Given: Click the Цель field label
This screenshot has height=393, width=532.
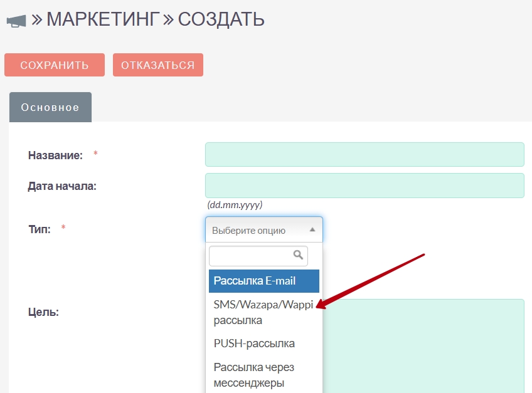Looking at the screenshot, I should [43, 312].
